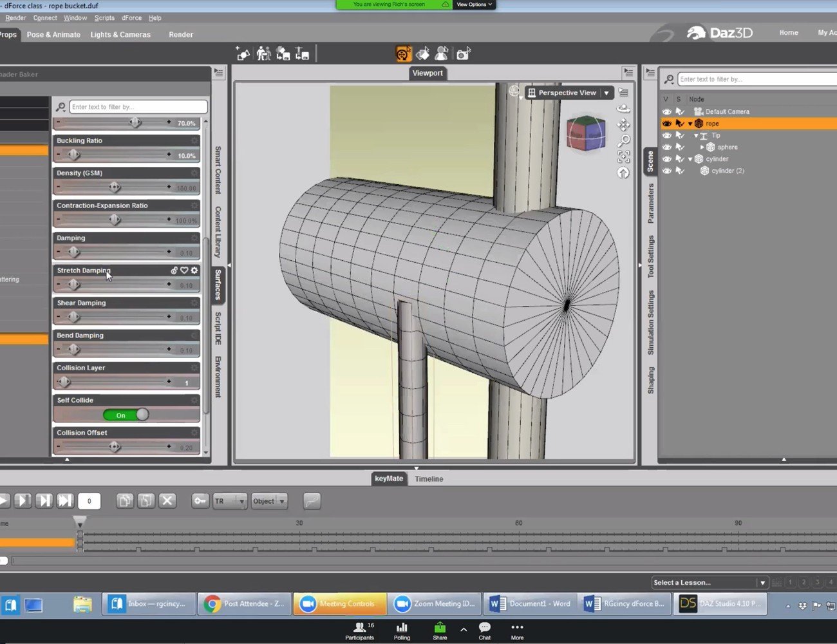Click the orbit camera icon beside the viewport
The image size is (837, 644).
623,109
